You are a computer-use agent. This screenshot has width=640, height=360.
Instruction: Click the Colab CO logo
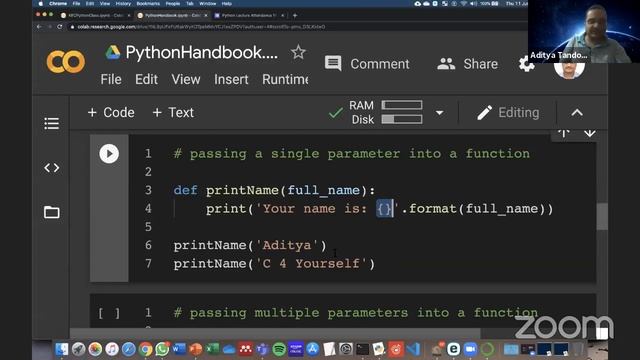[66, 62]
